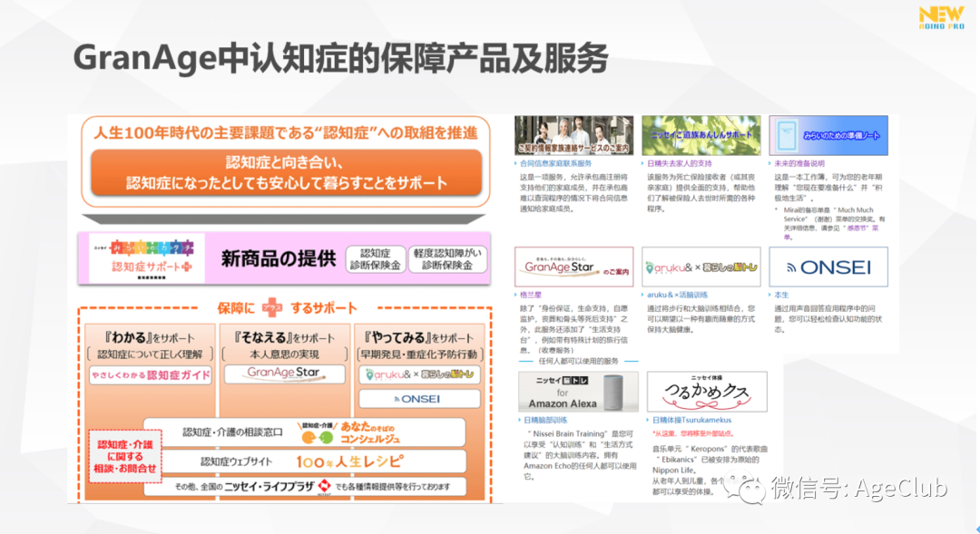Open the ニッセイご遺族あんしんサポート thumbnail
The width and height of the screenshot is (980, 534).
point(701,135)
